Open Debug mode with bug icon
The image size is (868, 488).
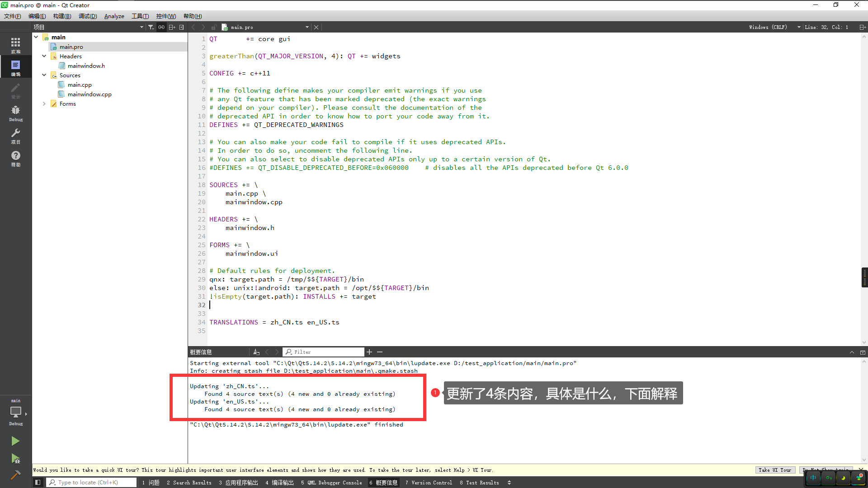(x=16, y=113)
